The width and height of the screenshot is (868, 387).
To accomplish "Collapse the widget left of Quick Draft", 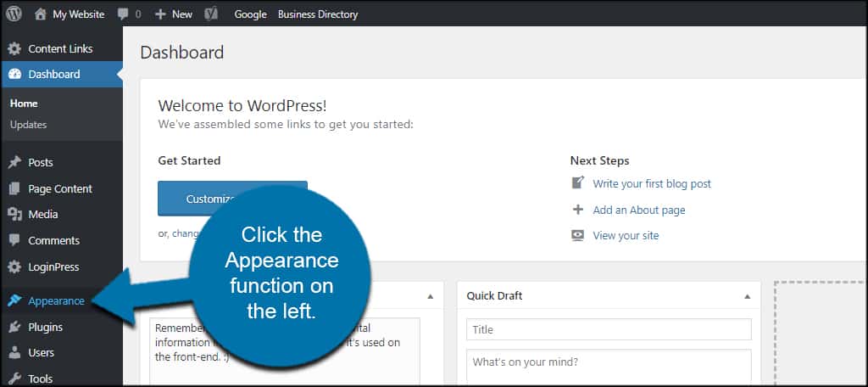I will tap(430, 297).
